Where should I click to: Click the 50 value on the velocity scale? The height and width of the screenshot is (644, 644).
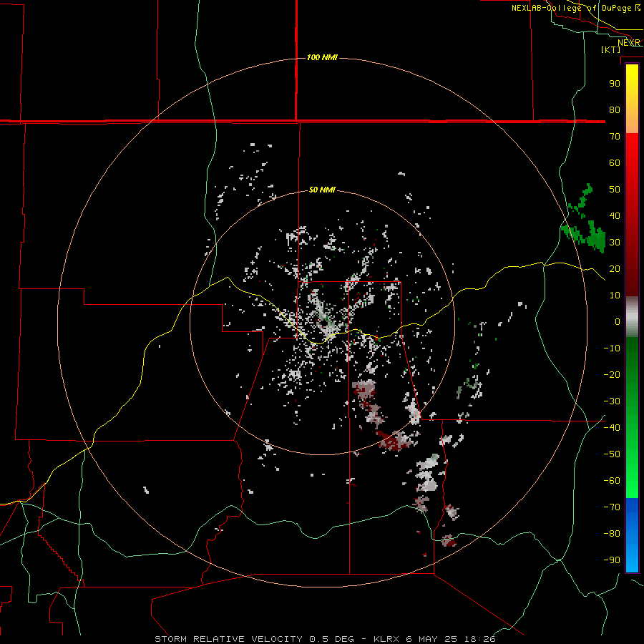[615, 190]
